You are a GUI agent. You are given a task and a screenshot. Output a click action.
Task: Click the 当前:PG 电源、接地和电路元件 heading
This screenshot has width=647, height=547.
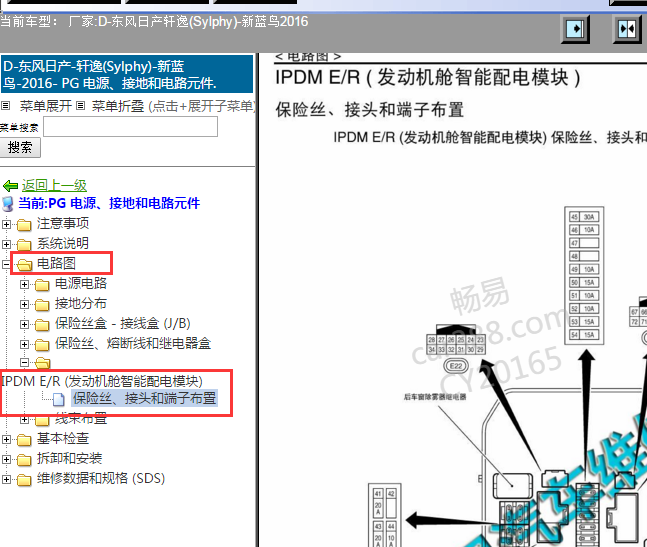109,203
